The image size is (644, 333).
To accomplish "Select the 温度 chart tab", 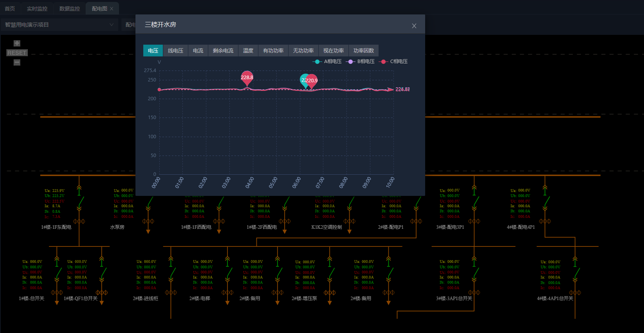I will click(248, 51).
